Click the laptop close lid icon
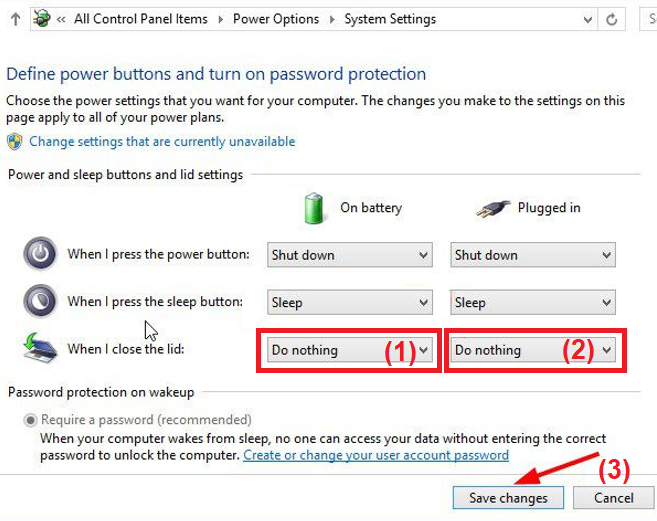 coord(40,348)
